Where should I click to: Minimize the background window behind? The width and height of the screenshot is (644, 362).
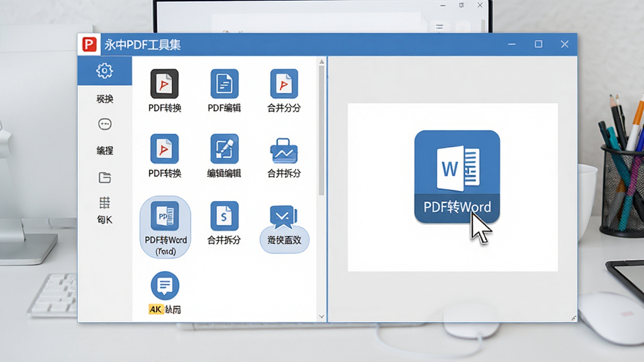[443, 5]
